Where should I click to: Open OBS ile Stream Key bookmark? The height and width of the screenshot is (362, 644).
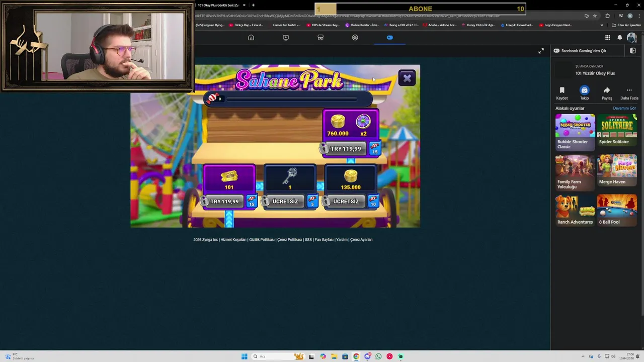(x=323, y=25)
